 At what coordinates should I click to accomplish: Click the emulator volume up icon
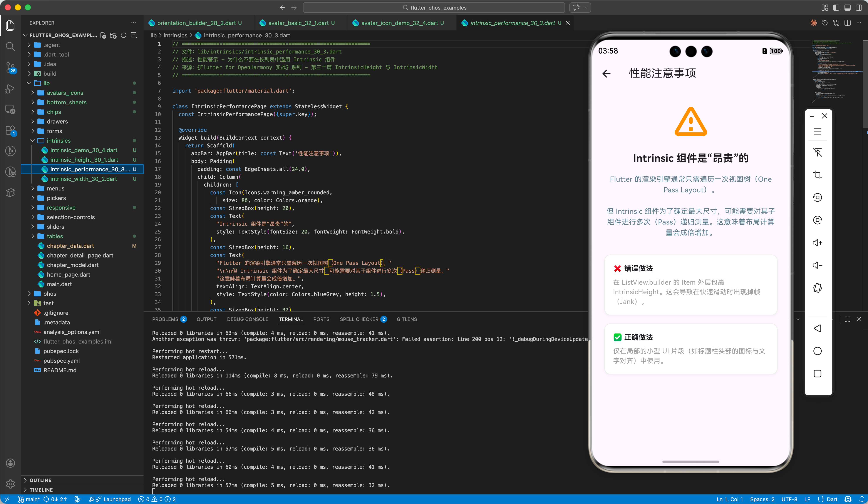tap(817, 243)
